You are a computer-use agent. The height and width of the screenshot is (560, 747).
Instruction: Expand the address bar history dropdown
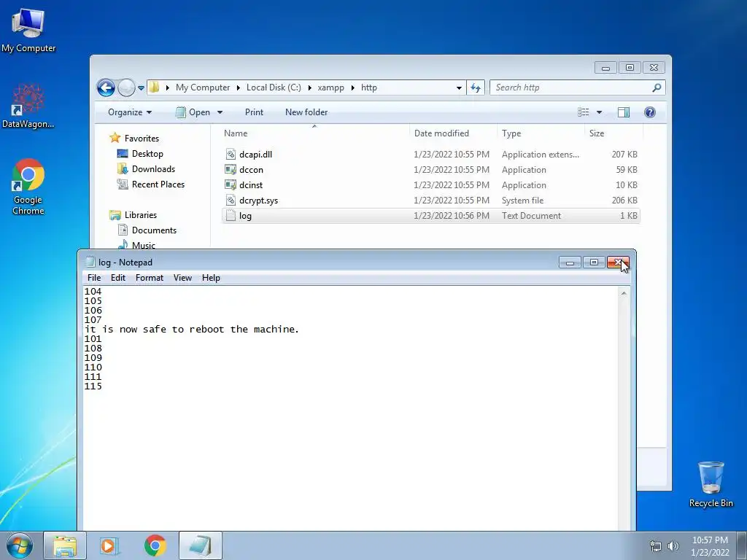click(459, 87)
